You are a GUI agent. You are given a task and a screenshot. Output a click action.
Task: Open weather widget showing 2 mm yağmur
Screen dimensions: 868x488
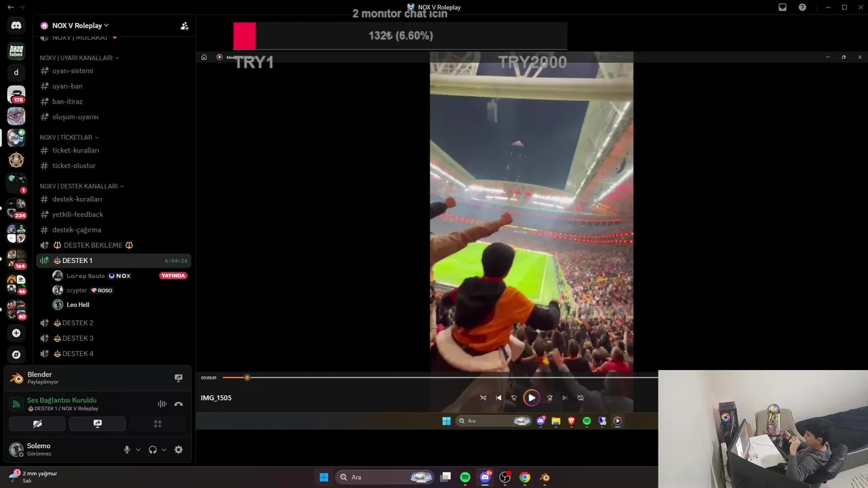click(x=33, y=476)
